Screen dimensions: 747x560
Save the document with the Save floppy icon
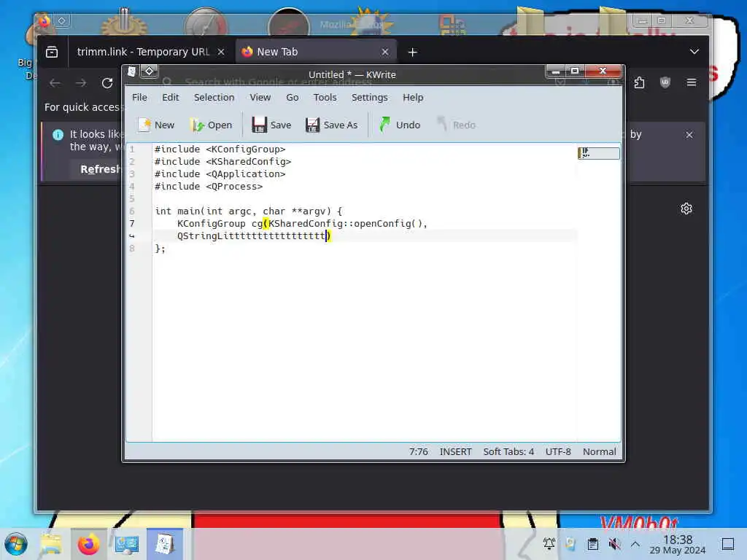pos(259,125)
